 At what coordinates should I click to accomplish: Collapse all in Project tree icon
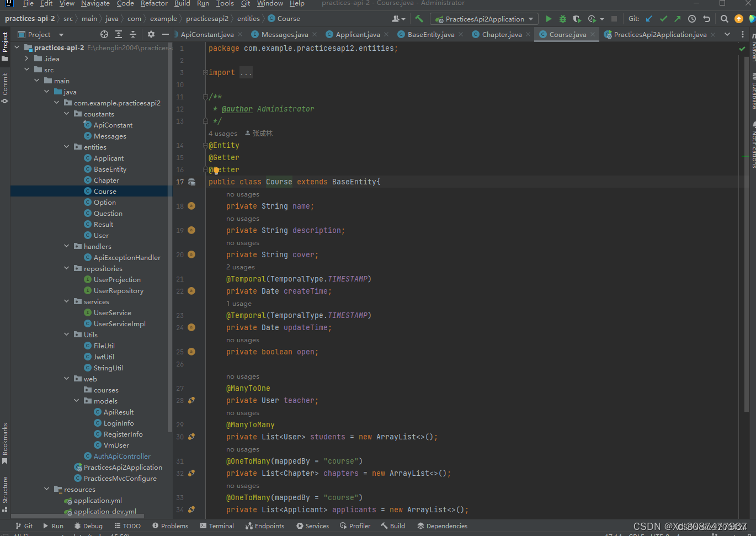pyautogui.click(x=133, y=34)
